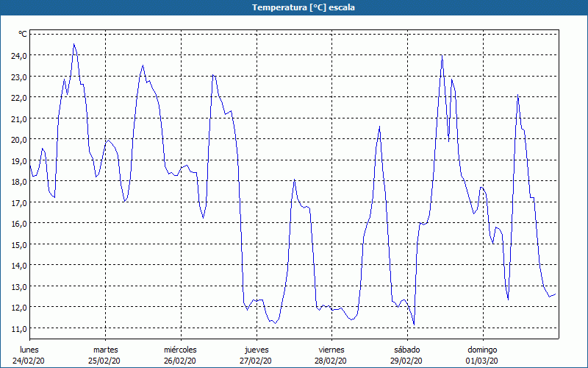The image size is (588, 368).
Task: Select the 23,0 y-axis label
Action: 18,77
